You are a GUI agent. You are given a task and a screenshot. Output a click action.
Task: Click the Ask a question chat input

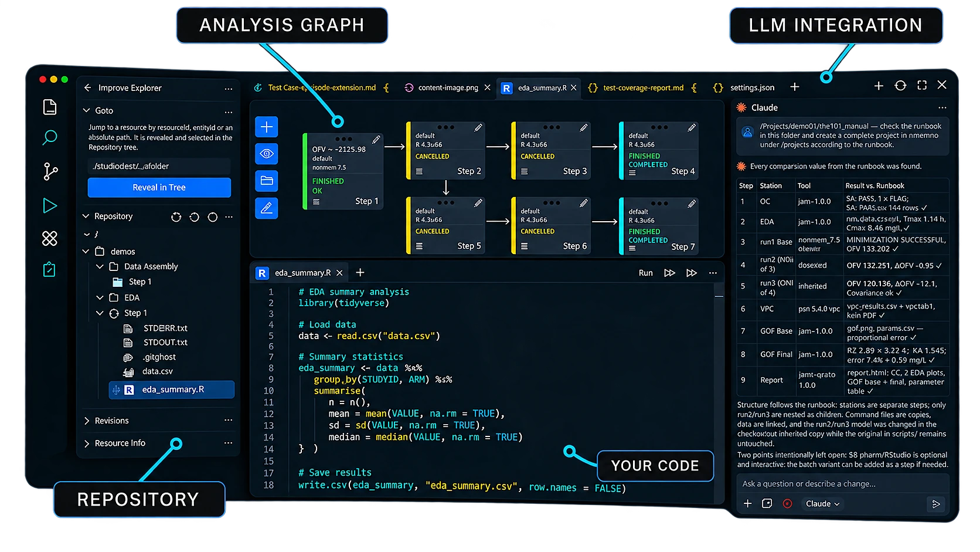point(842,484)
